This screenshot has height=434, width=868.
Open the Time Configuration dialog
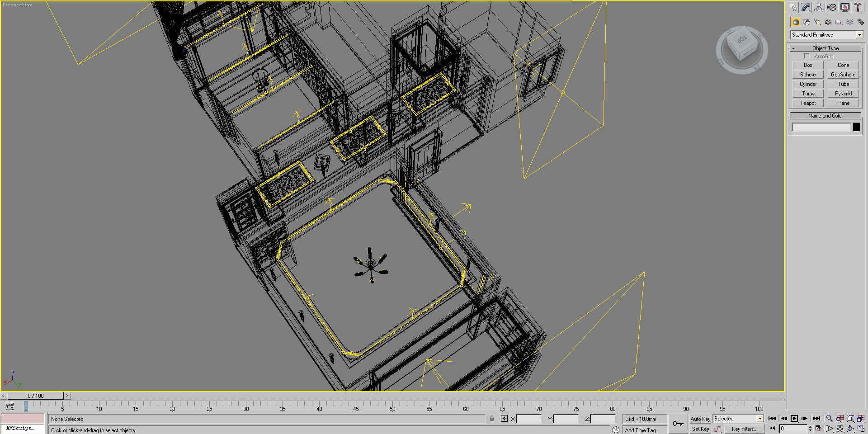(818, 429)
